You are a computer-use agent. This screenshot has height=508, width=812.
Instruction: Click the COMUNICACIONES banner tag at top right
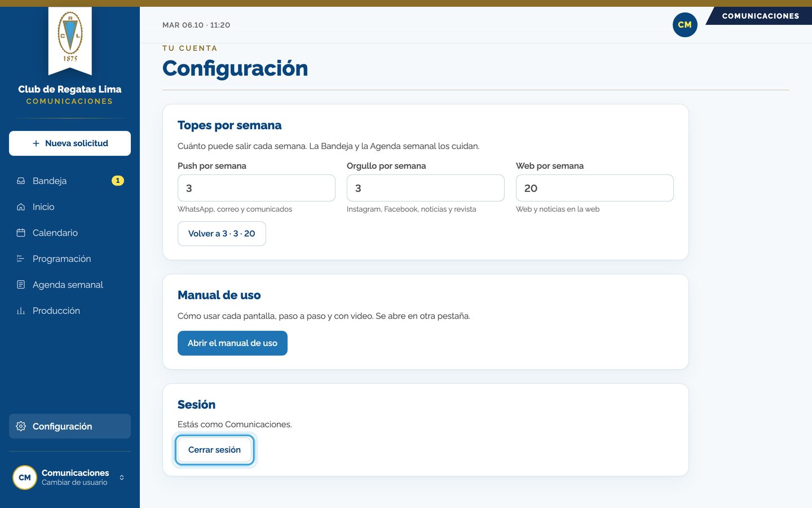760,16
